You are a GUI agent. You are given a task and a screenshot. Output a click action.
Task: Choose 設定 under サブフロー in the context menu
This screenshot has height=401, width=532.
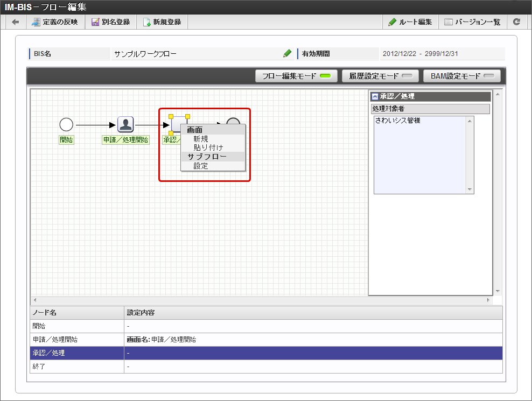point(200,166)
